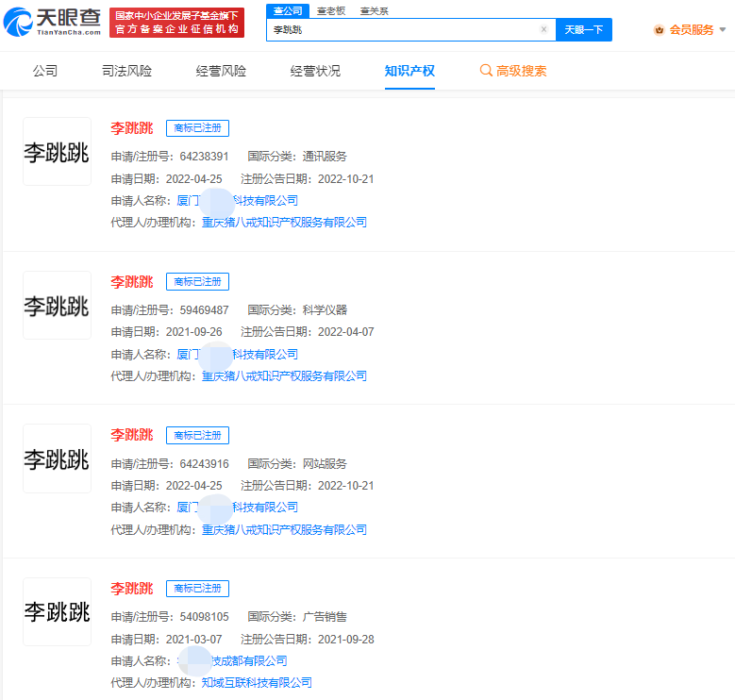Open applicant company link in 通讯服务 entry
Viewport: 735px width, 700px height.
click(x=237, y=201)
